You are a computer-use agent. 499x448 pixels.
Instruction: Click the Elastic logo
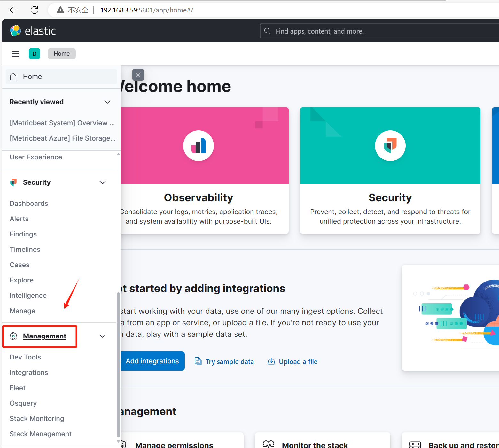tap(33, 31)
